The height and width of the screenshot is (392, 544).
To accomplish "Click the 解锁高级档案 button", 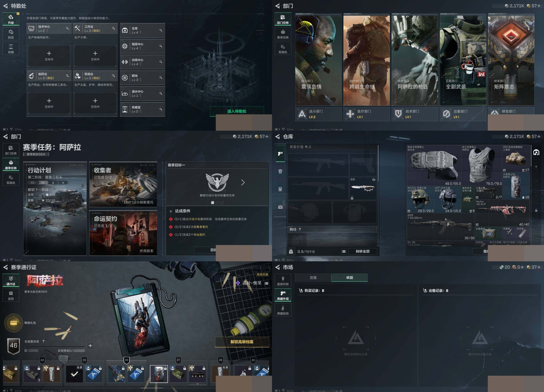I will [242, 342].
